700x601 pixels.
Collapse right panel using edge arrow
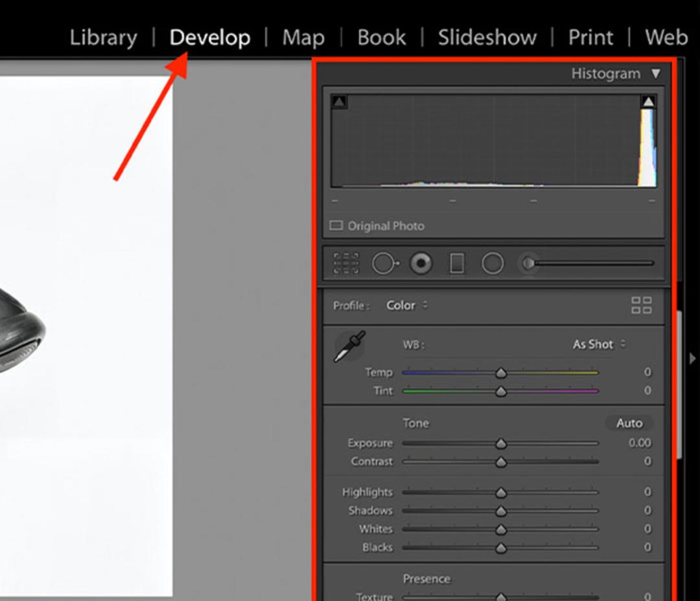tap(692, 359)
